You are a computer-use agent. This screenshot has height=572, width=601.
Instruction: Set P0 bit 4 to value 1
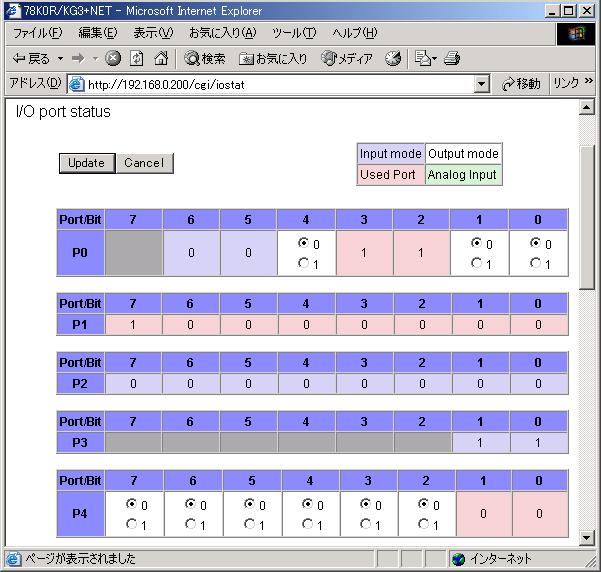click(304, 263)
